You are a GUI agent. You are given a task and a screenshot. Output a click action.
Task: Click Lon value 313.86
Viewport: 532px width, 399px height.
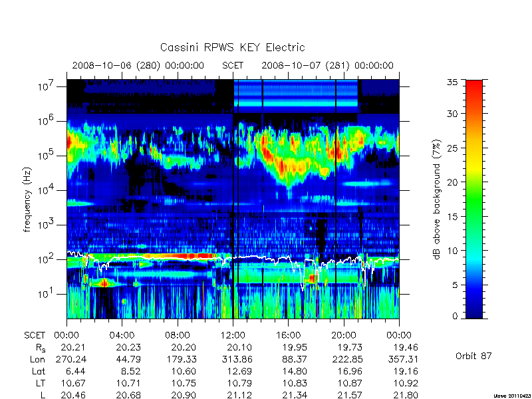(x=237, y=359)
